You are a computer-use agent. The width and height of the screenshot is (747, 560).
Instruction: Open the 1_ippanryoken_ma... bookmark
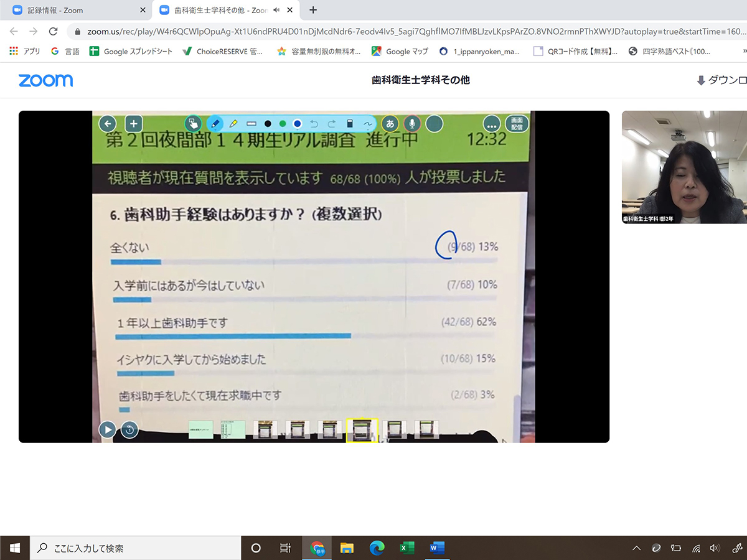coord(479,52)
